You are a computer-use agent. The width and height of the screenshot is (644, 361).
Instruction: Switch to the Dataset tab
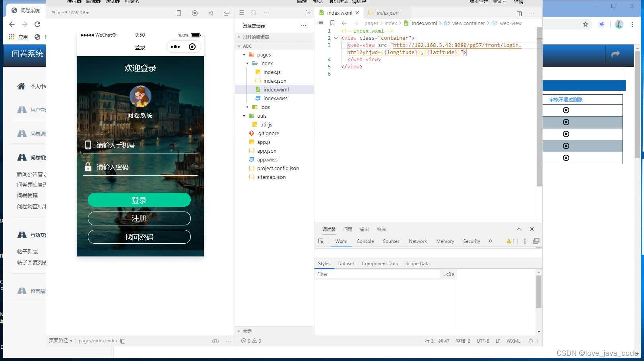coord(346,264)
